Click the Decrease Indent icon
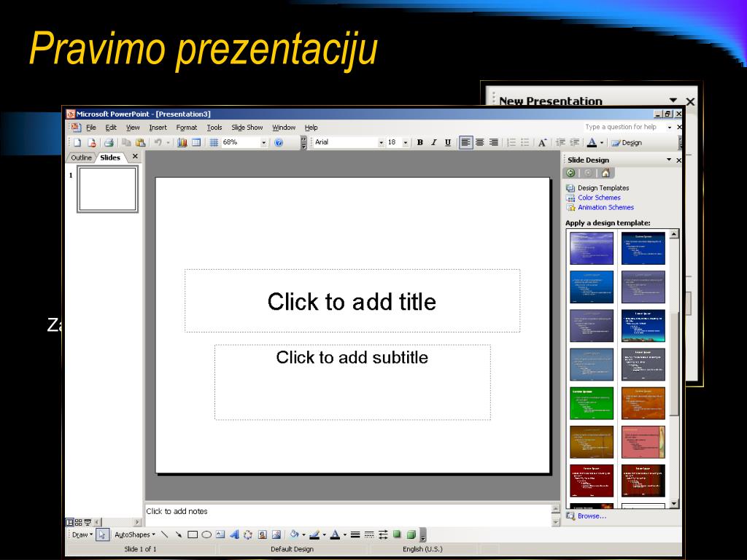Image resolution: width=747 pixels, height=560 pixels. click(561, 142)
